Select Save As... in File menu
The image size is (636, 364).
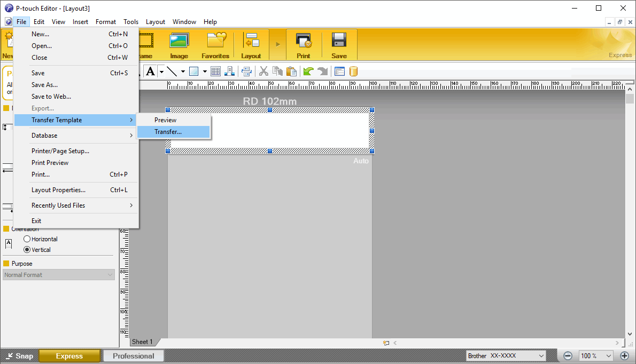tap(76, 85)
